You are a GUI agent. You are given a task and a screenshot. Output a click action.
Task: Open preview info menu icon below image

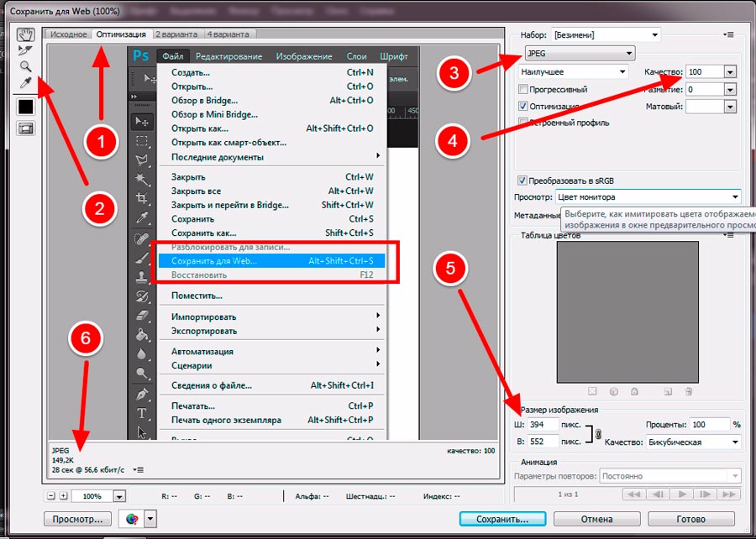pos(139,469)
